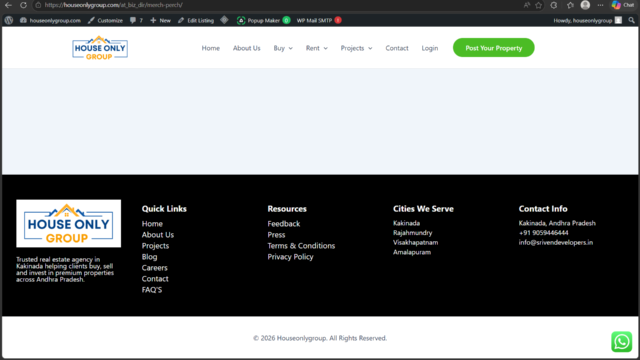Open the WhatsApp chat floating icon
640x360 pixels.
(x=621, y=341)
